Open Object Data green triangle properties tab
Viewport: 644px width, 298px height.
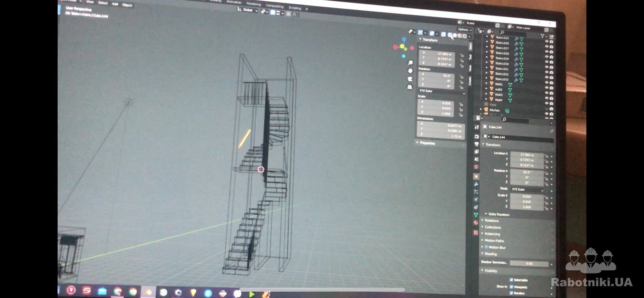(x=476, y=215)
